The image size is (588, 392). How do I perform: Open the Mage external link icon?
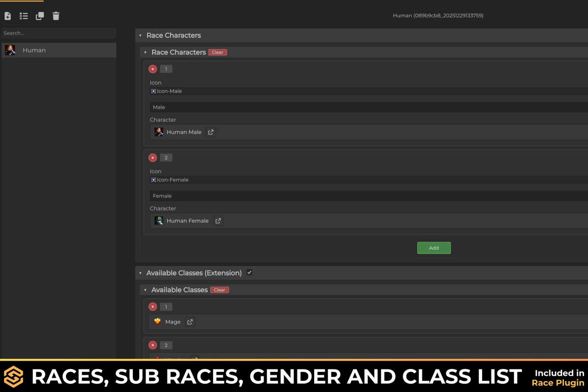point(189,321)
